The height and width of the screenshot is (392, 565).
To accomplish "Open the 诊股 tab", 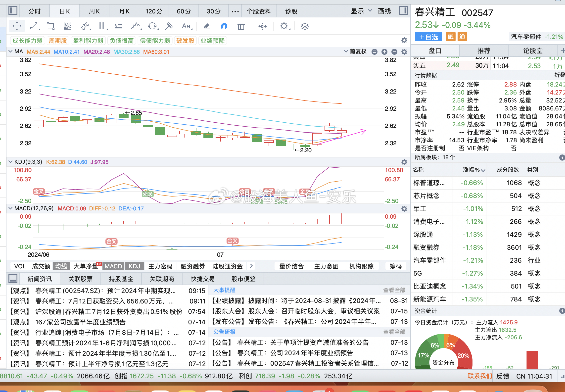I will point(291,11).
